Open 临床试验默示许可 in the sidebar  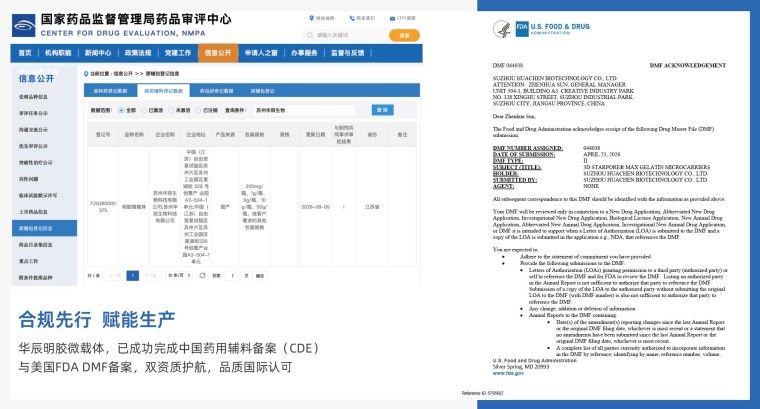click(x=38, y=195)
